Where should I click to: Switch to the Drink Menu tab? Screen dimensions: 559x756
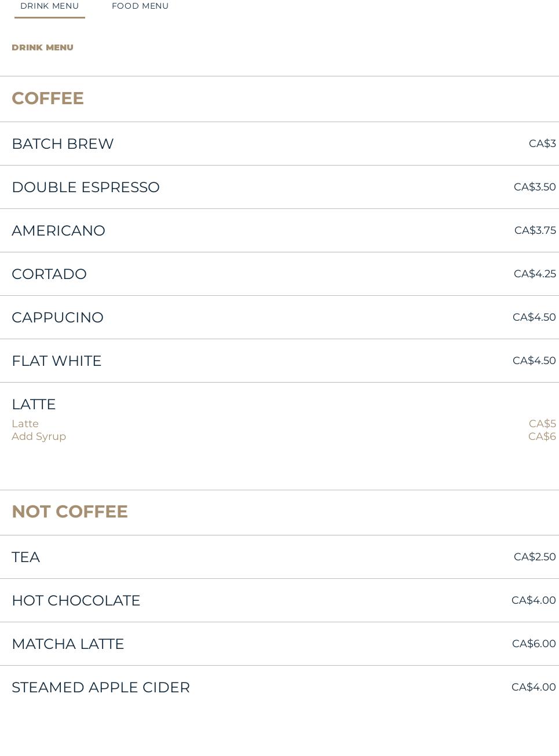click(x=50, y=6)
